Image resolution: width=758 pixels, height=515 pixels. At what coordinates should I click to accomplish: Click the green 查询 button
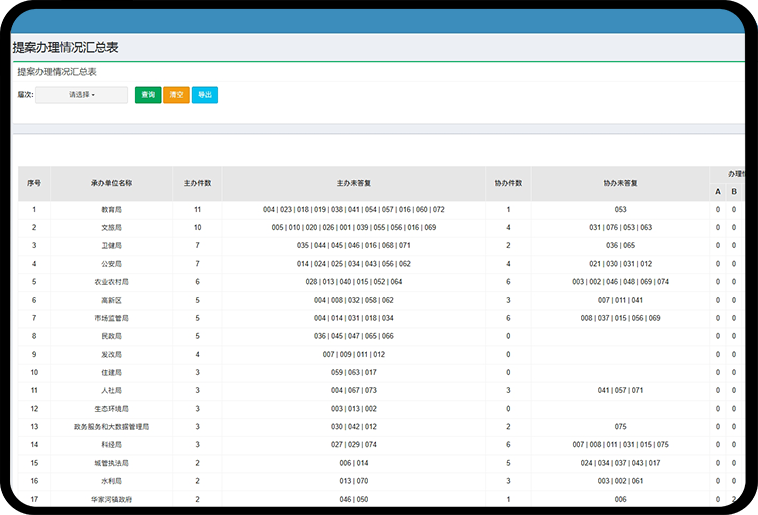[148, 95]
